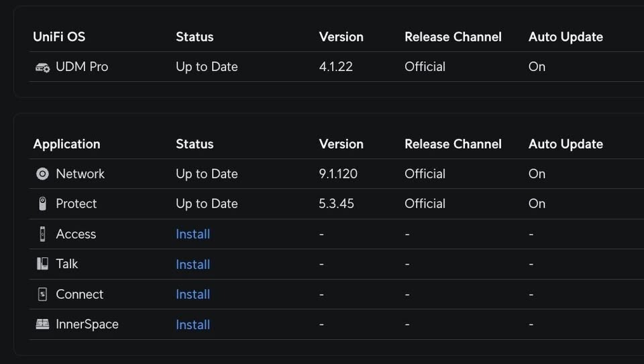Click the Network application icon

(42, 174)
